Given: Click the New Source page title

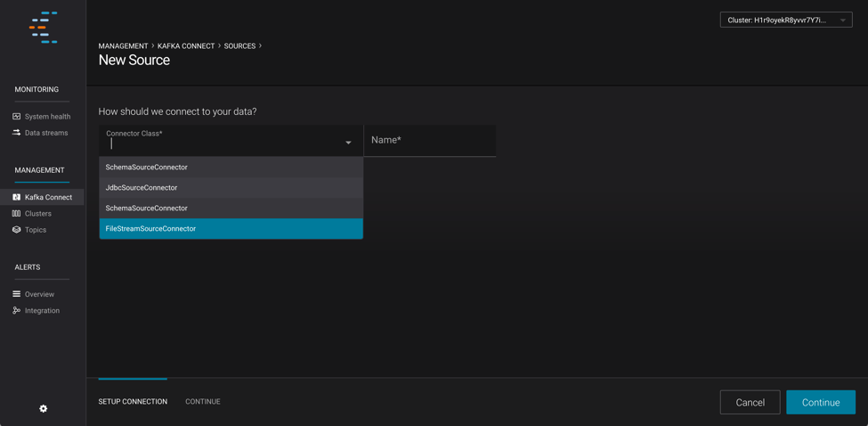Looking at the screenshot, I should coord(134,60).
